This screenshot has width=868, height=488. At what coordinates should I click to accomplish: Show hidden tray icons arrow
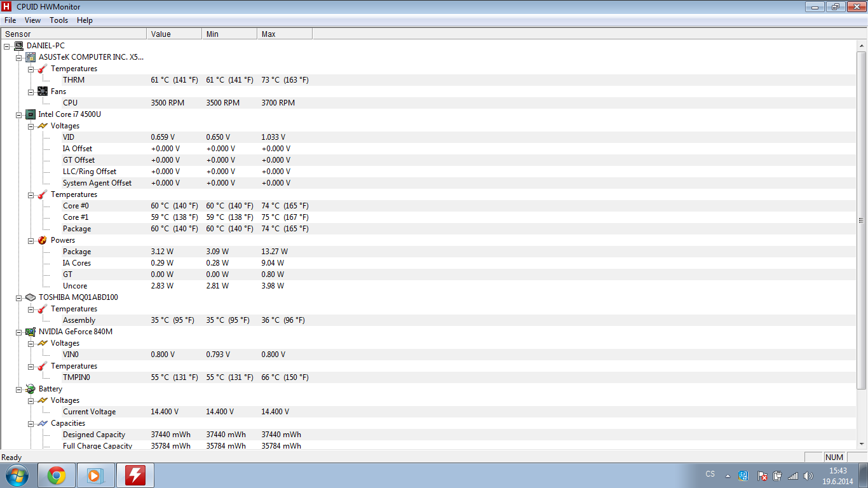click(728, 476)
